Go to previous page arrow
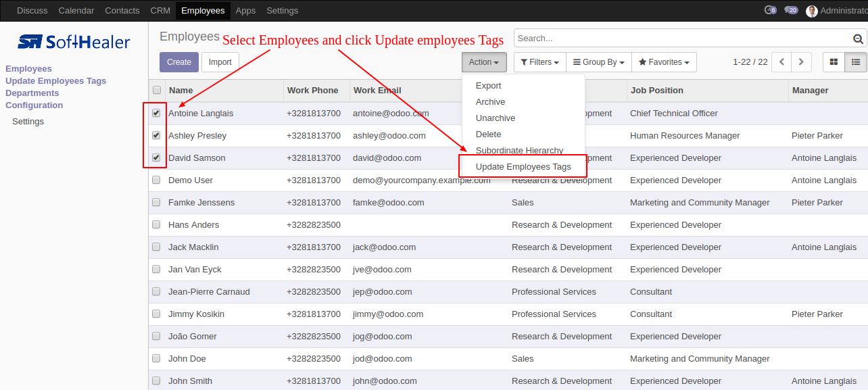868x390 pixels. click(x=781, y=62)
